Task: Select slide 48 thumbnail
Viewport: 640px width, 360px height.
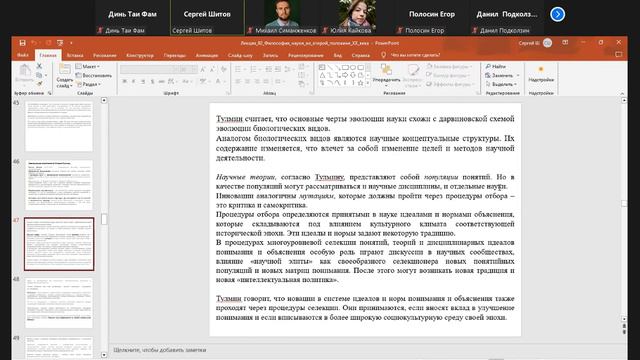Action: (59, 303)
